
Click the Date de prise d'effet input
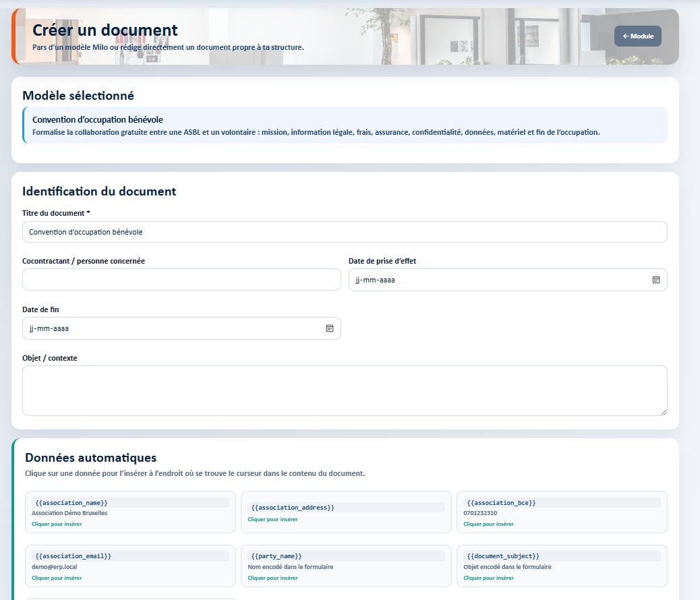point(508,280)
